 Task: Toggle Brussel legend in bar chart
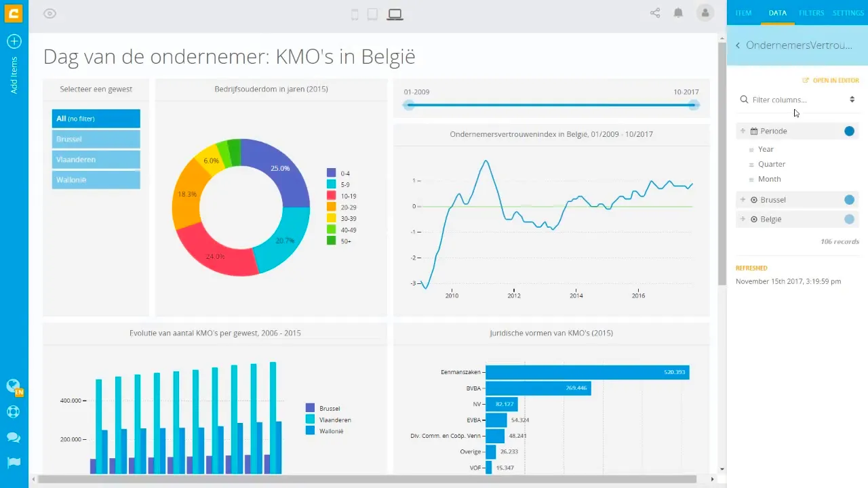click(323, 408)
